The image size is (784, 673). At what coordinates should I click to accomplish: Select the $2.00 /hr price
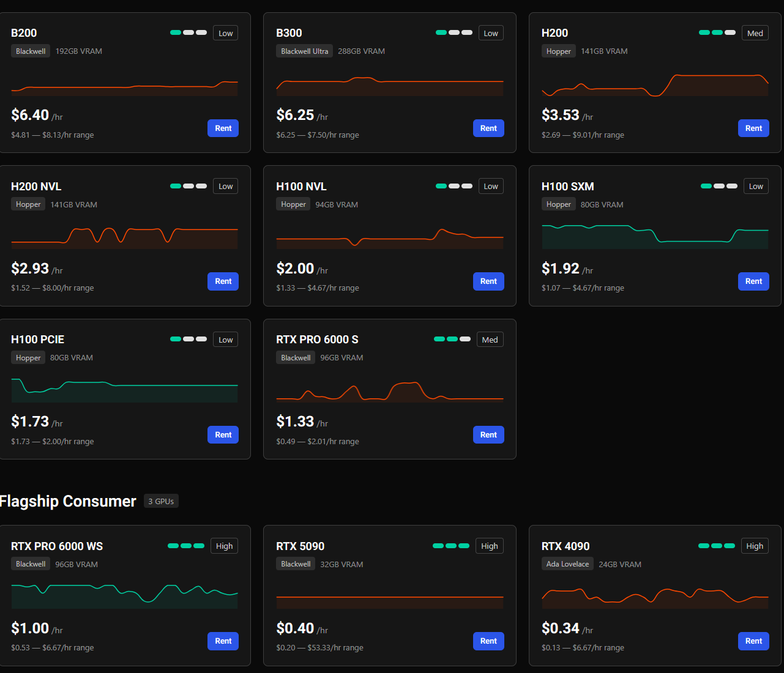[302, 269]
